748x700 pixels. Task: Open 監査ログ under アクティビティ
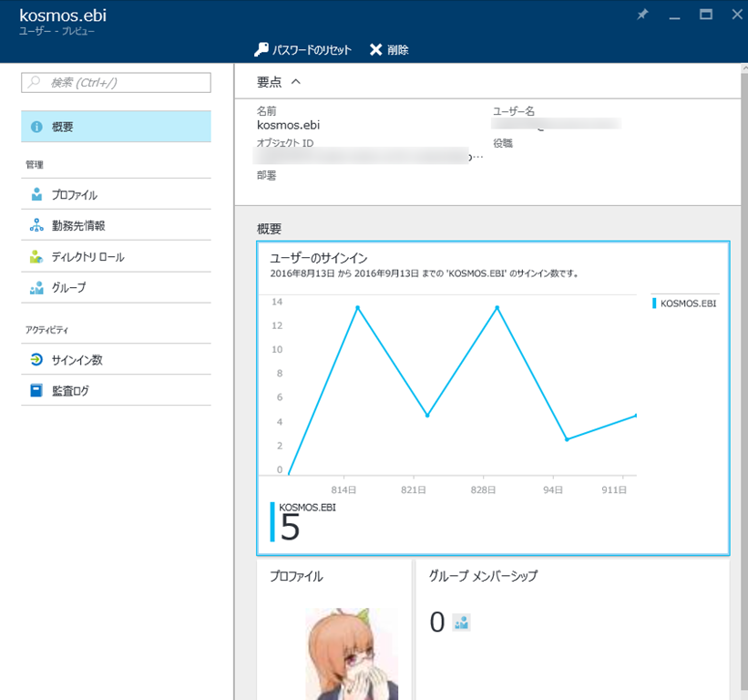tap(116, 390)
